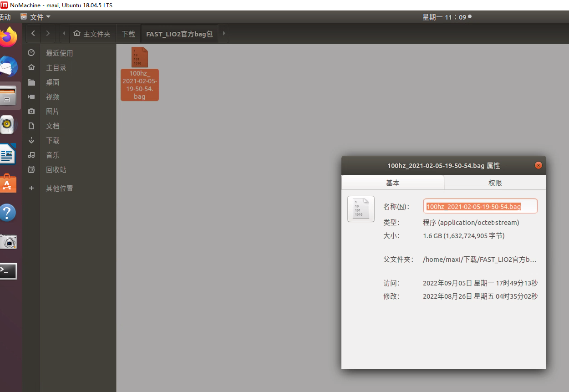Select the 100hz bag file thumbnail
The height and width of the screenshot is (392, 569).
click(x=139, y=57)
